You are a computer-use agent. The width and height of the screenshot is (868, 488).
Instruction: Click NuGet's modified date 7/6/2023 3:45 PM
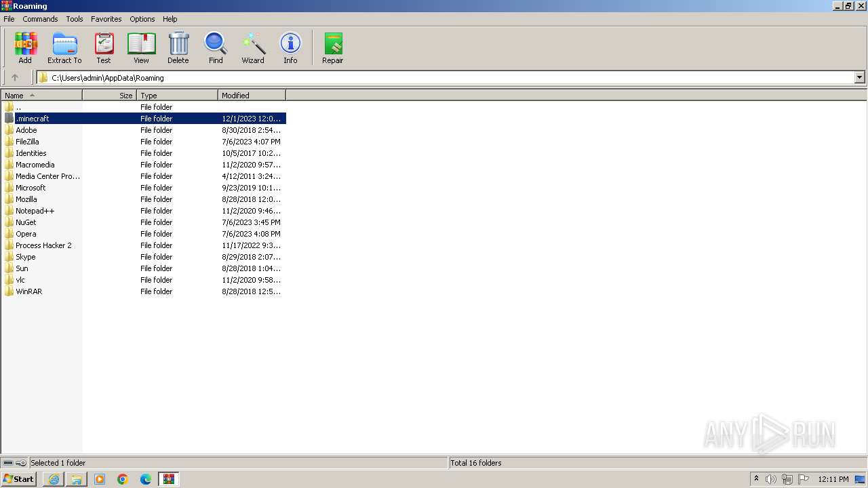251,222
